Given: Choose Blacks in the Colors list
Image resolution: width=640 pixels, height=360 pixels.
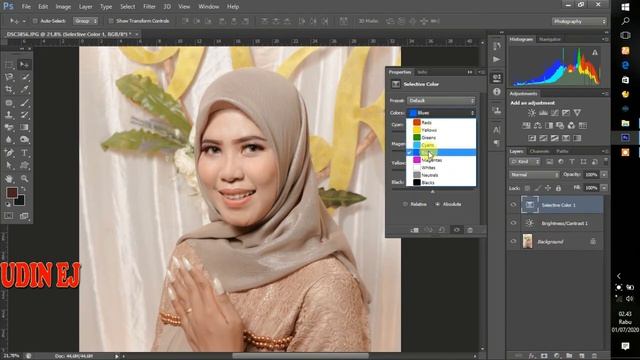Looking at the screenshot, I should 441,182.
